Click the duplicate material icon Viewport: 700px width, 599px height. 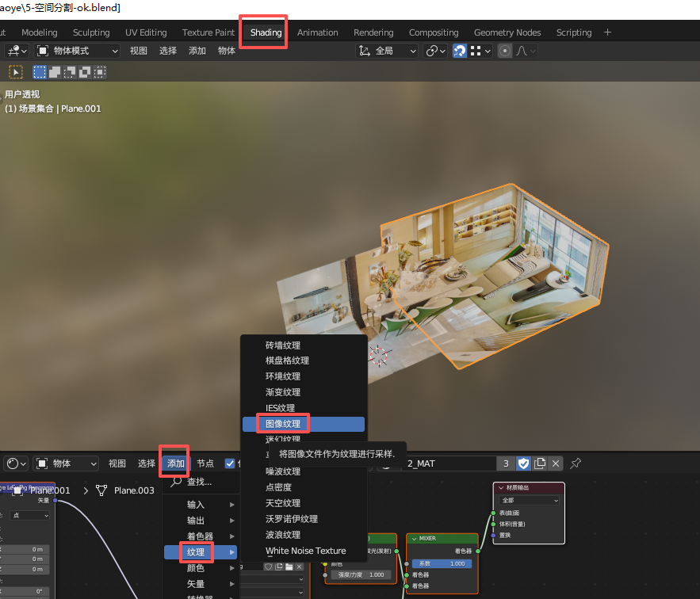[540, 464]
